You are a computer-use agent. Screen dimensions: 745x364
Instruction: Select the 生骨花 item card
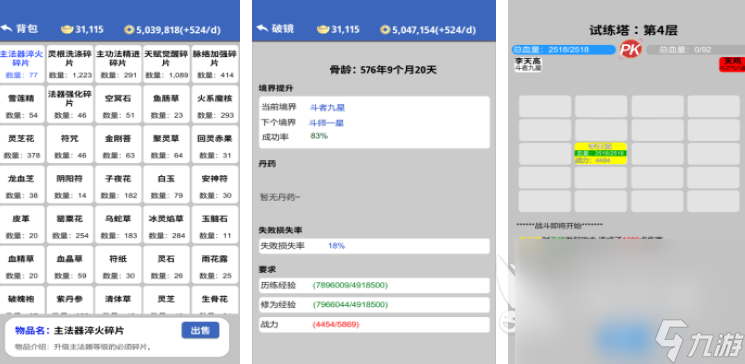215,300
